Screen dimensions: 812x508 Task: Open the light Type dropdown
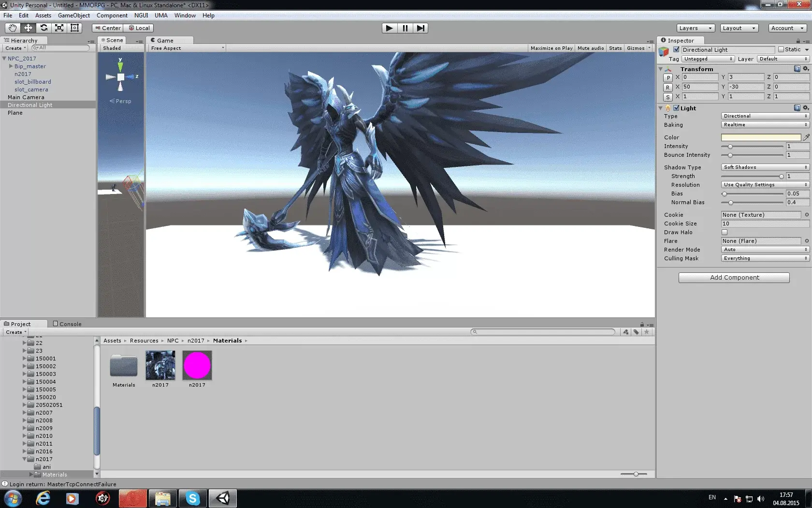765,116
